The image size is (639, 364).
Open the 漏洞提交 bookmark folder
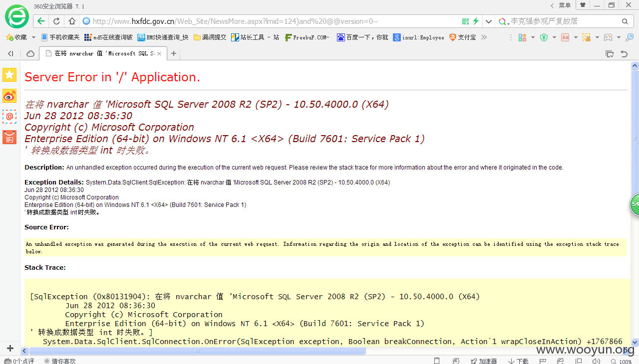click(x=210, y=37)
